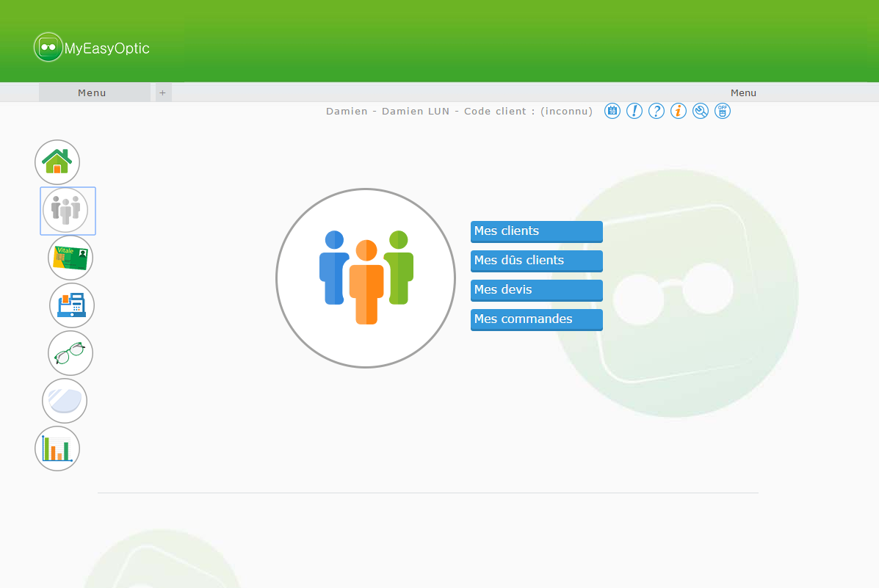Viewport: 879px width, 588px height.
Task: Open settings with the wrench icon
Action: [x=700, y=111]
